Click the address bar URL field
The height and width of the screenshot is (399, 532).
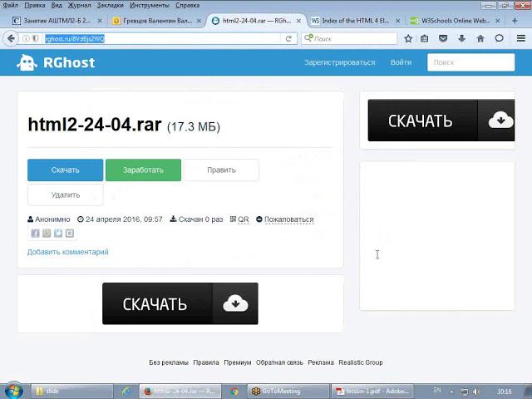(163, 39)
